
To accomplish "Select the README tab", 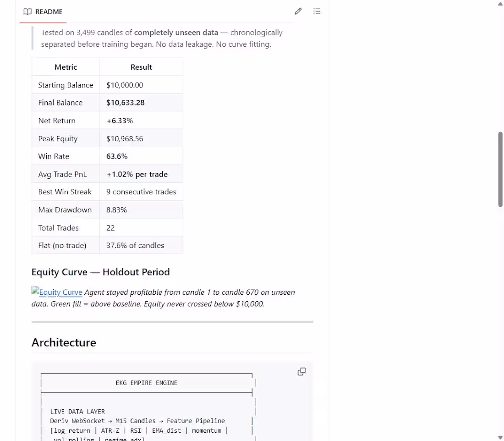I will click(43, 11).
